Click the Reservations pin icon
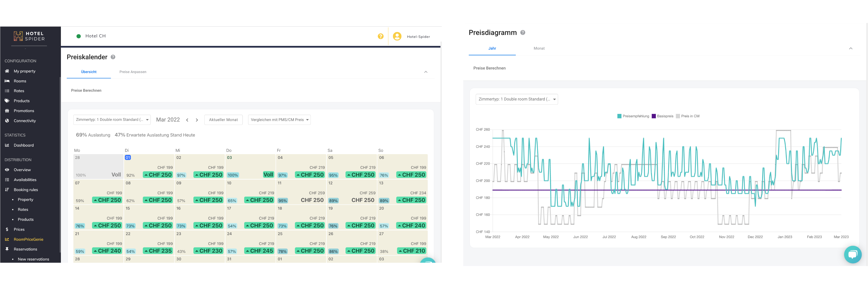The width and height of the screenshot is (868, 289). pos(7,249)
